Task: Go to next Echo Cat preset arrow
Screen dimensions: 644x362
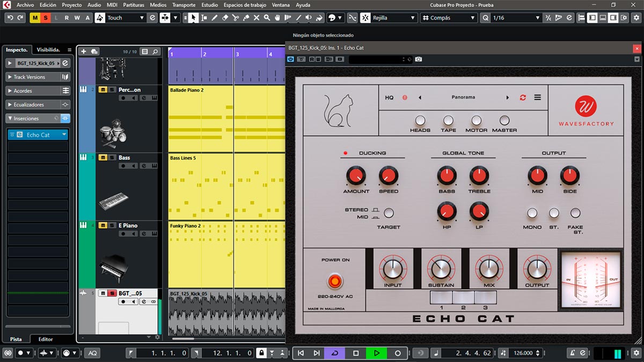Action: tap(508, 98)
